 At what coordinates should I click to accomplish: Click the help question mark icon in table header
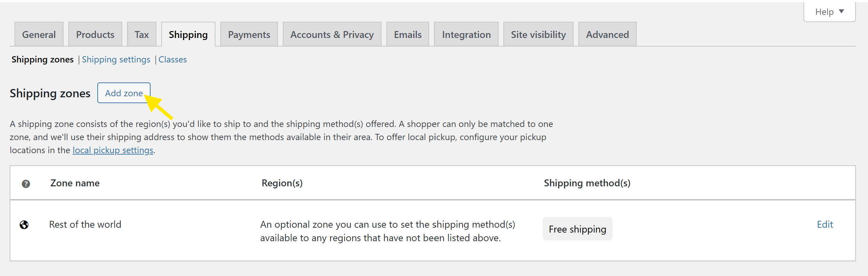(x=26, y=184)
